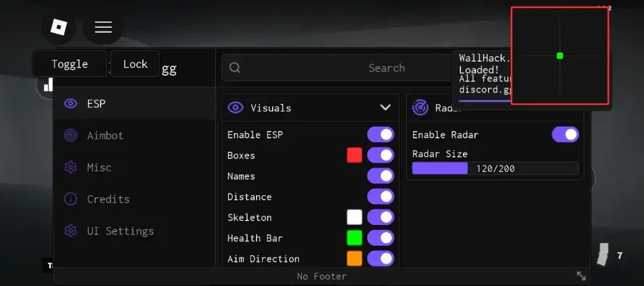Viewport: 644px width, 286px height.
Task: Click the resize arrows icon in footer
Action: pos(581,276)
